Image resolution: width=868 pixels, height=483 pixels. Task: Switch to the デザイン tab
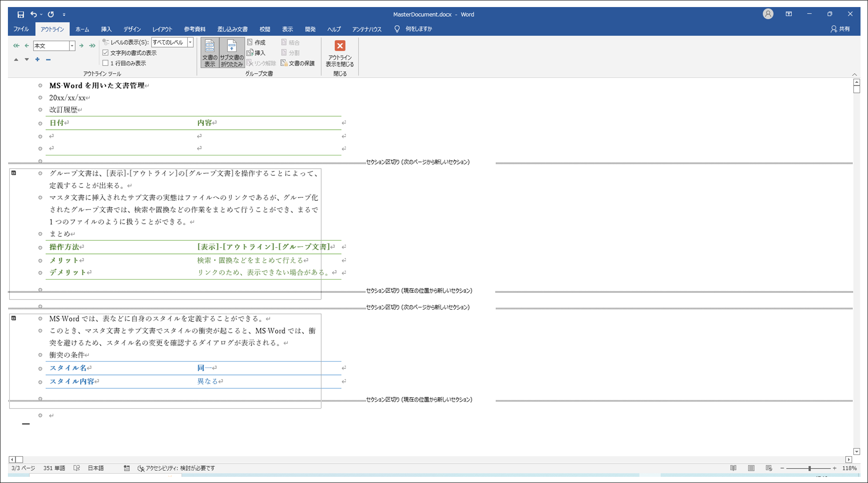click(132, 29)
